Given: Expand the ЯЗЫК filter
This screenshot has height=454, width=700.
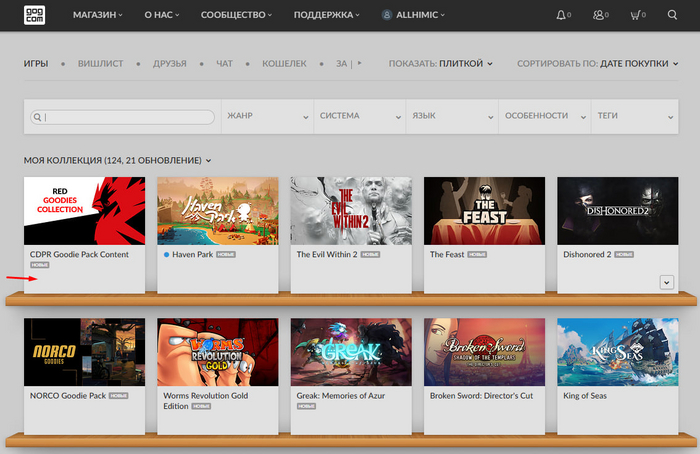Looking at the screenshot, I should pos(452,116).
